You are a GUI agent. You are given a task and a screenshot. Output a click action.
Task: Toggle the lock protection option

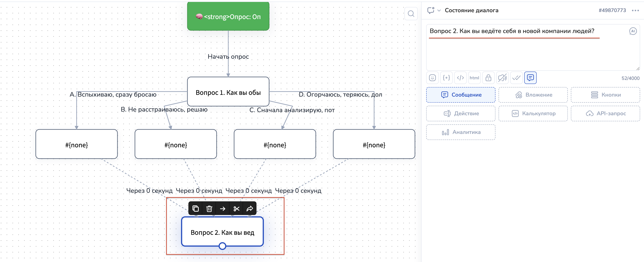(488, 78)
